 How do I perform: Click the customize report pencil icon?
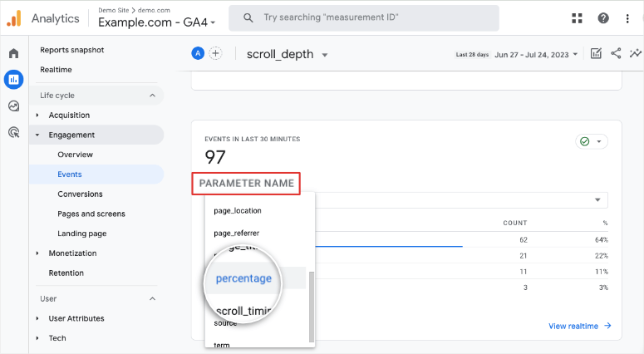coord(596,53)
